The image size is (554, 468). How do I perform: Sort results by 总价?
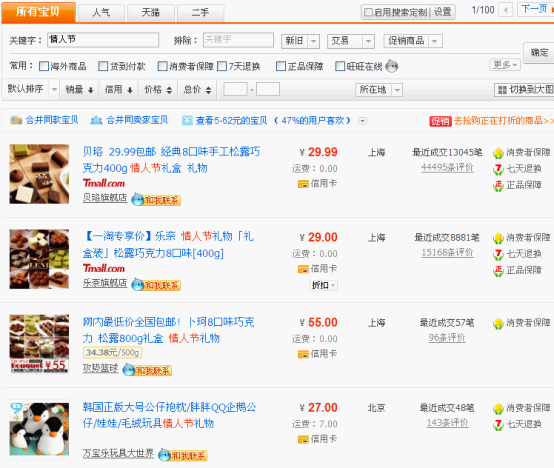[x=197, y=90]
